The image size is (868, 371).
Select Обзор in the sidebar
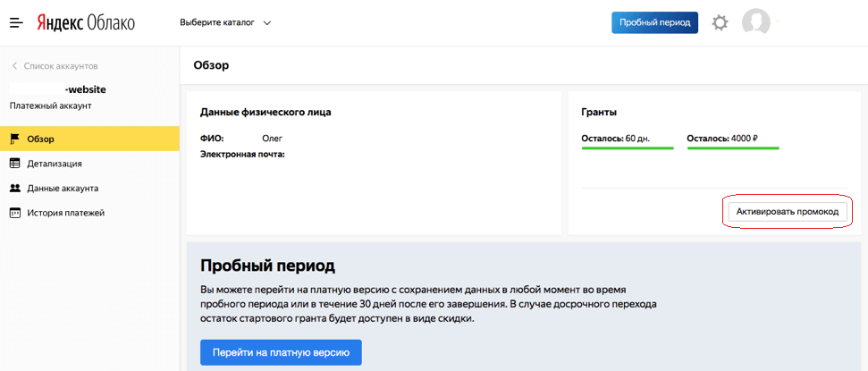tap(41, 139)
